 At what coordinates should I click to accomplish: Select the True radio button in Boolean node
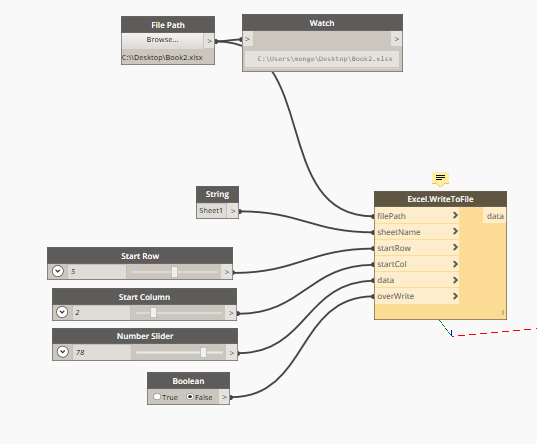pos(157,397)
